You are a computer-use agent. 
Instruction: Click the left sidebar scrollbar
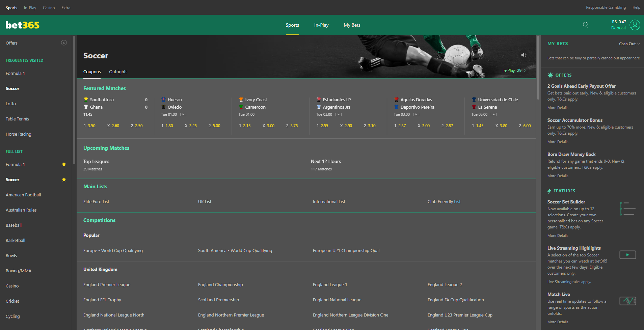click(74, 100)
